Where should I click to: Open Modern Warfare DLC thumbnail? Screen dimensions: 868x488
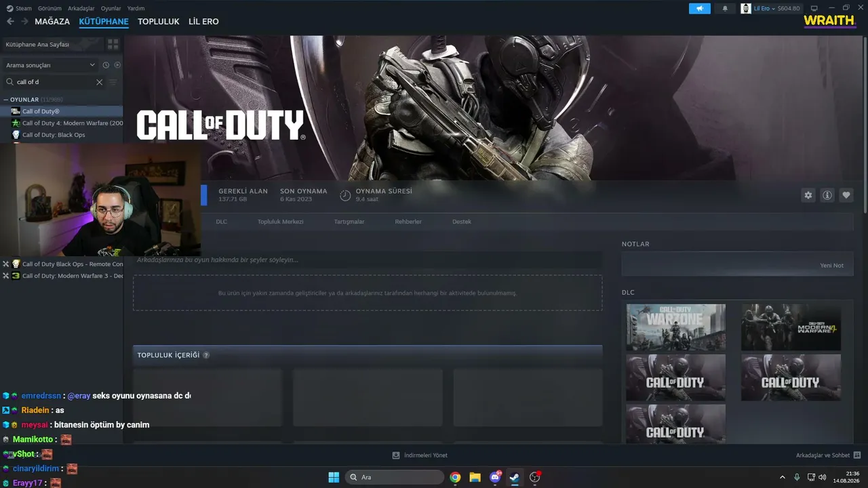click(x=791, y=327)
